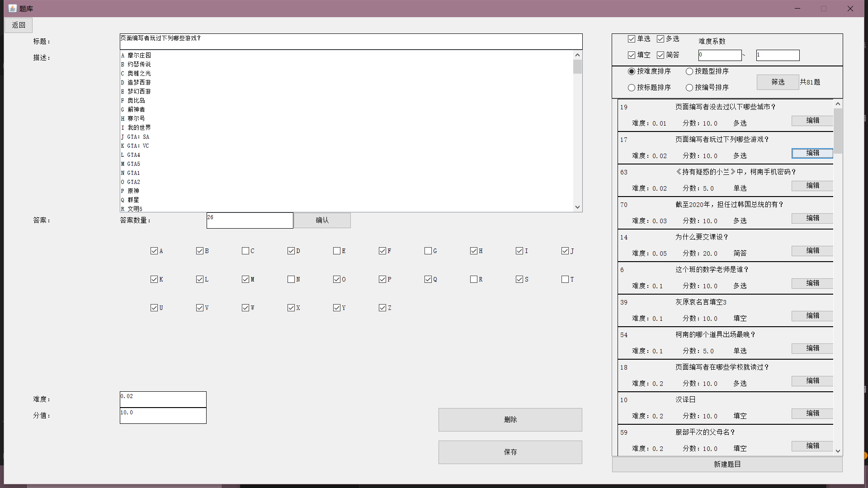The image size is (868, 488).
Task: Click the Java app icon in title bar
Action: tap(12, 8)
